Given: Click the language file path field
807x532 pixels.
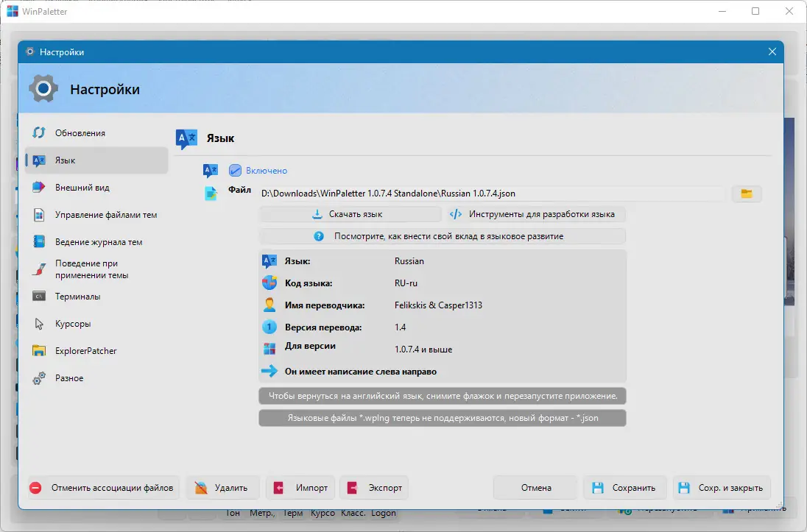Looking at the screenshot, I should pos(493,194).
